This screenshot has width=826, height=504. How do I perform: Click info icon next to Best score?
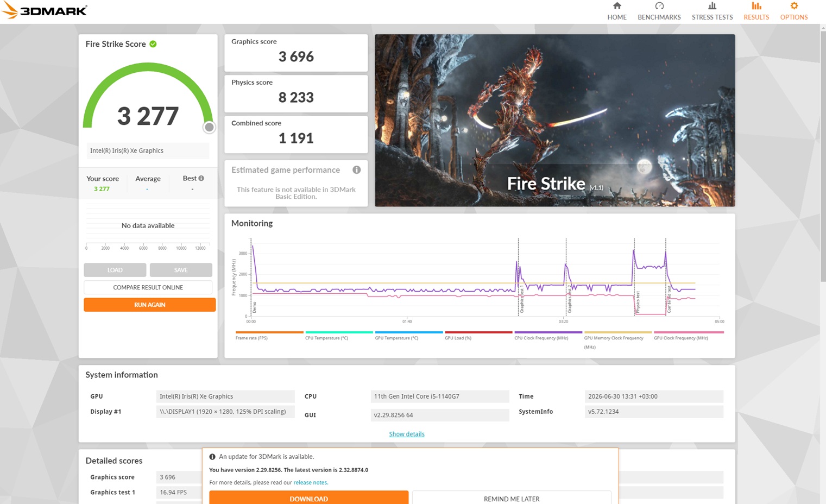pyautogui.click(x=201, y=178)
